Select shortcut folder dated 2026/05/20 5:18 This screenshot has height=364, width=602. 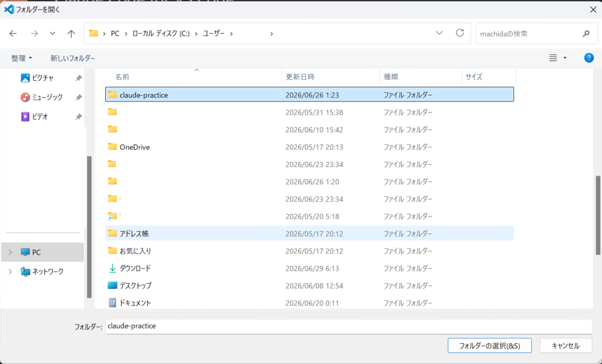[309, 216]
